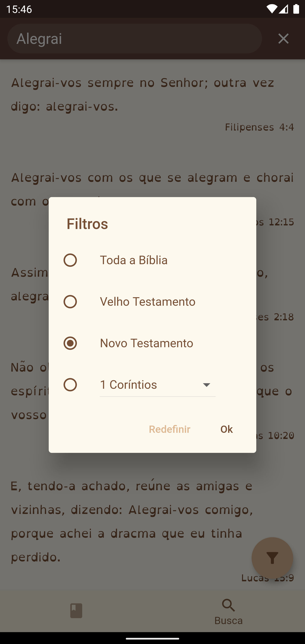The width and height of the screenshot is (305, 644).
Task: Tap the cellular signal status icon
Action: point(283,9)
